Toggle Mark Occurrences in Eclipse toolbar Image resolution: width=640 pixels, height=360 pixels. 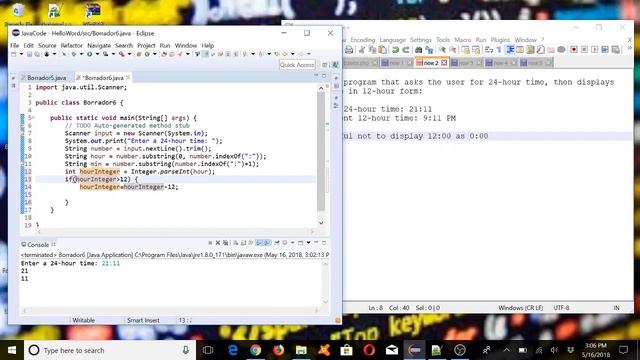click(205, 54)
